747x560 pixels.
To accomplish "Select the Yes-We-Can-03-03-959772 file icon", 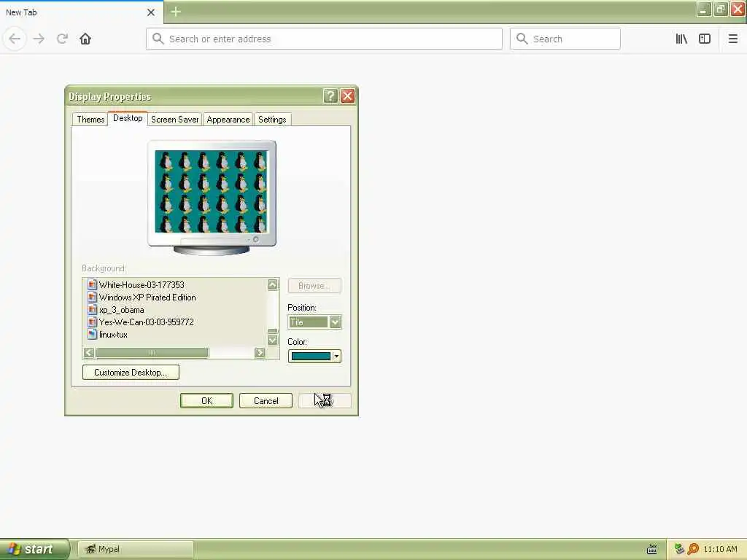I will click(x=93, y=322).
